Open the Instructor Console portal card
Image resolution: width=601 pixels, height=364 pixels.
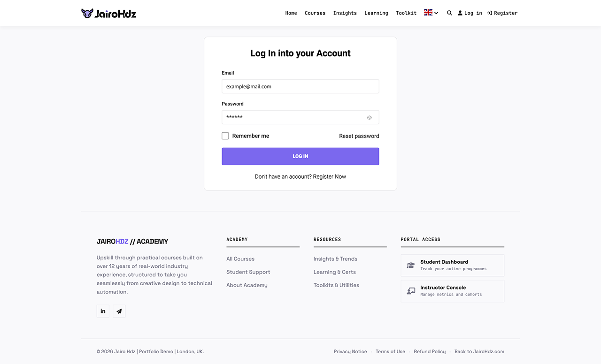[x=453, y=291]
